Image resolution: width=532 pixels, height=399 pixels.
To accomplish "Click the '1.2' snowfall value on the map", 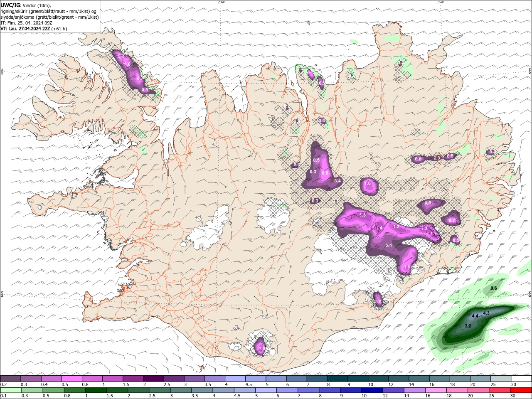I will pos(396,227).
